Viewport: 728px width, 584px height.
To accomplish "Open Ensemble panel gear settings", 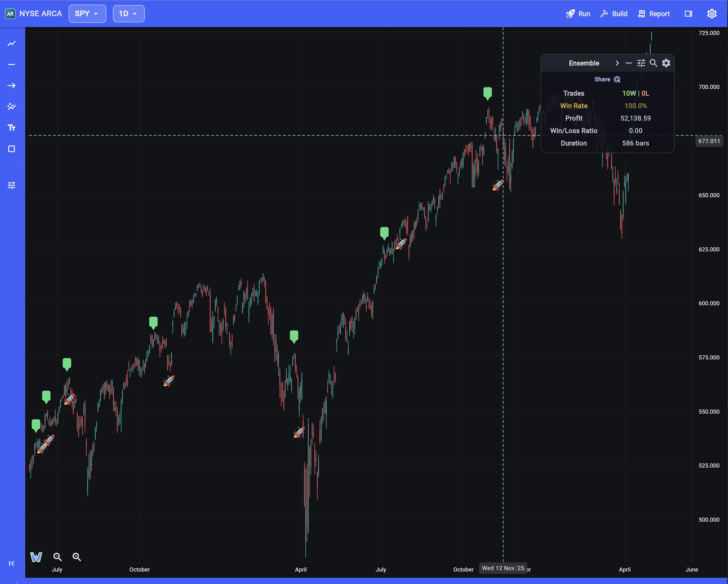I will (666, 63).
